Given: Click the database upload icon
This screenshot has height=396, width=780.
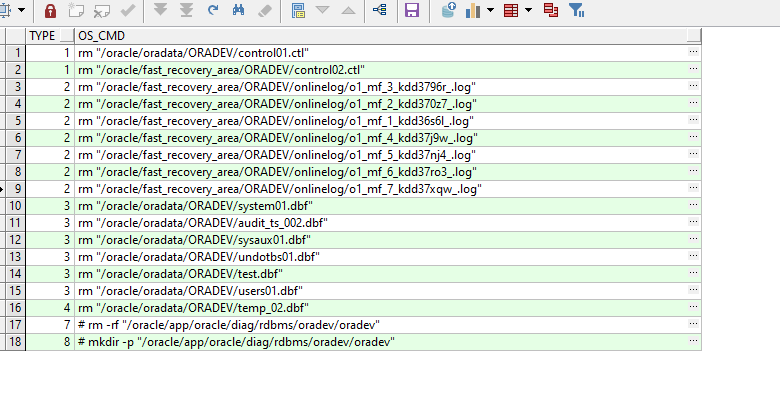Looking at the screenshot, I should tap(449, 10).
